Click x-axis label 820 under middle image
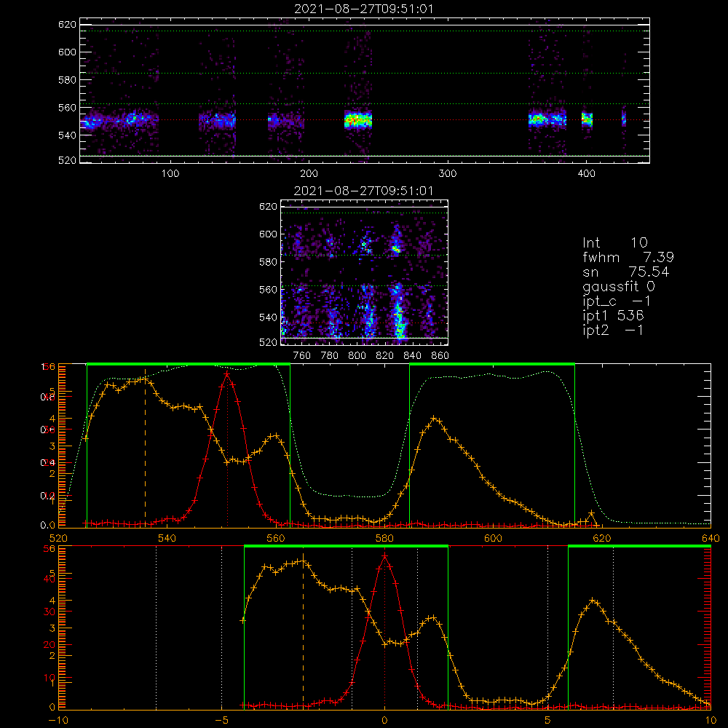Screen dimensions: 728x728 point(385,356)
